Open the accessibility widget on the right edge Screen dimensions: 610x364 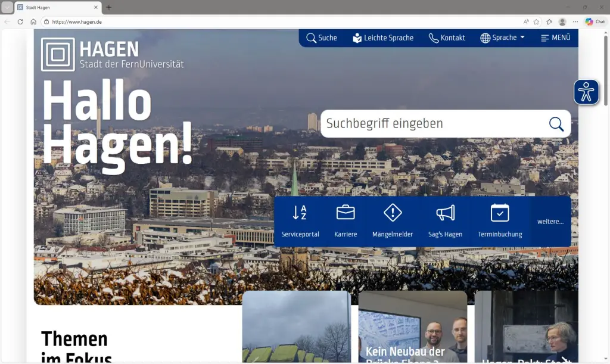586,92
